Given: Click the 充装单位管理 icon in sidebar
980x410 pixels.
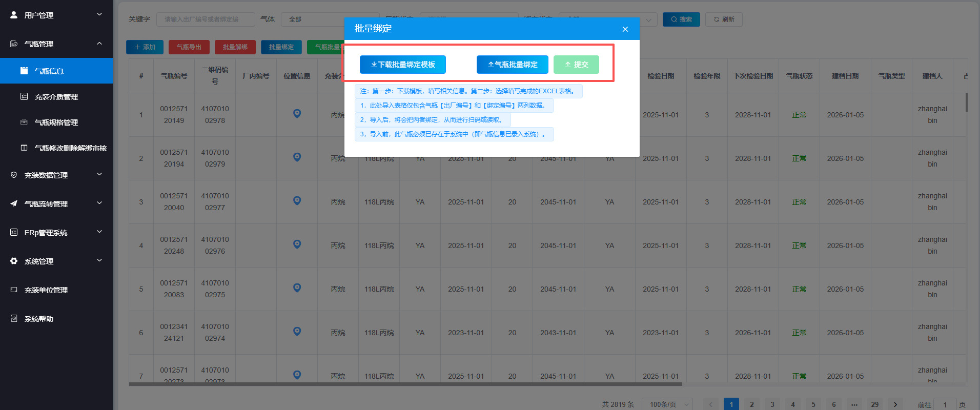Looking at the screenshot, I should pos(14,290).
